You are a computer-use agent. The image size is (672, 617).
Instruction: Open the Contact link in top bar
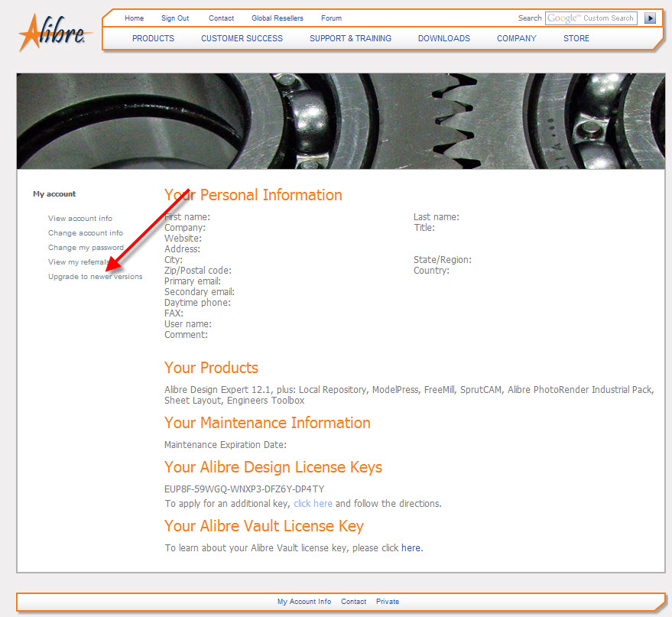(221, 18)
